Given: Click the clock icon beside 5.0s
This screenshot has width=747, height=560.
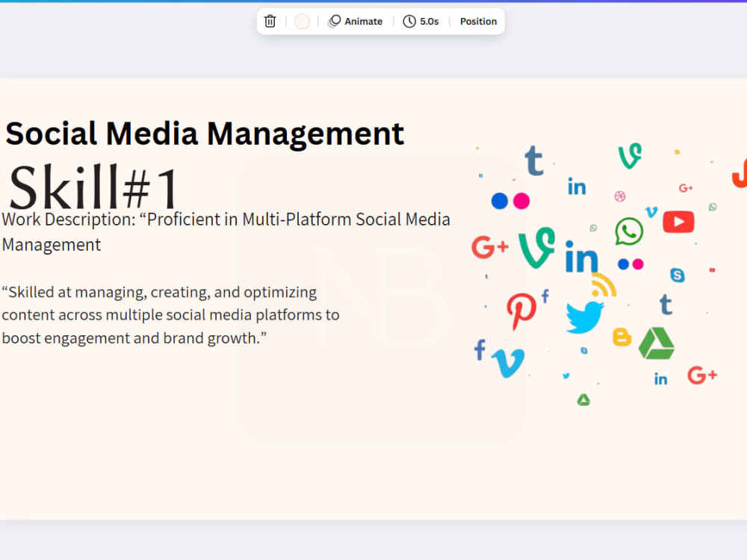Looking at the screenshot, I should pos(409,22).
